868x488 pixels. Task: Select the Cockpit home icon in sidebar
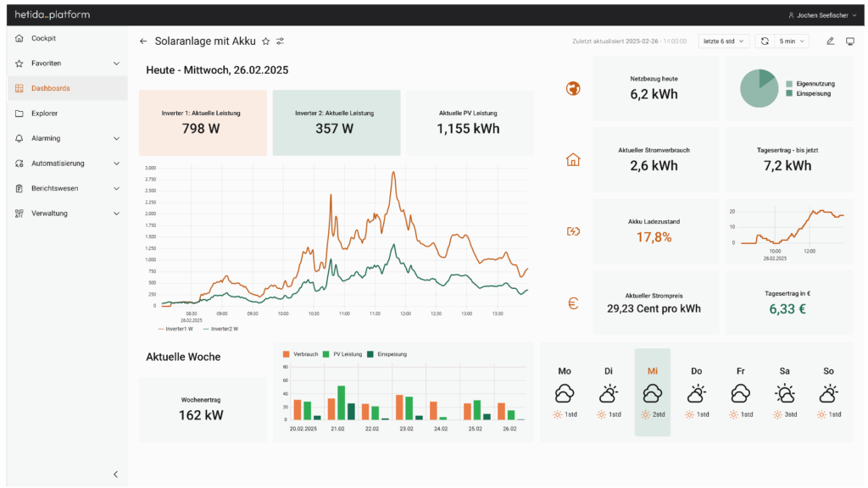pyautogui.click(x=20, y=38)
